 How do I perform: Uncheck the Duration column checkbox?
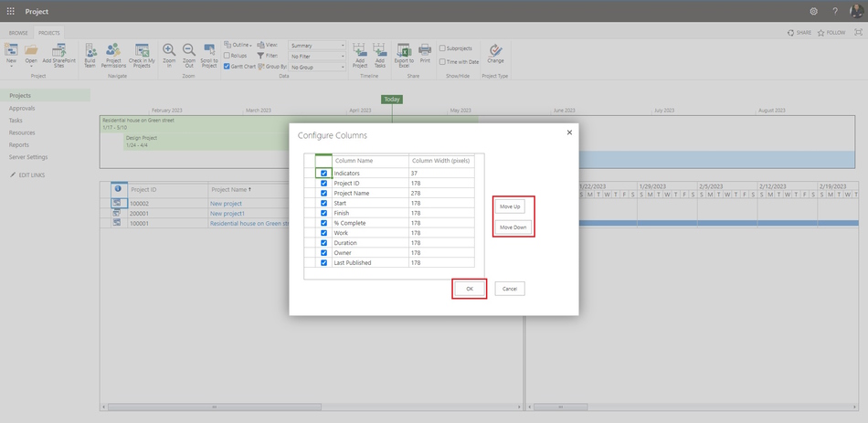click(323, 243)
